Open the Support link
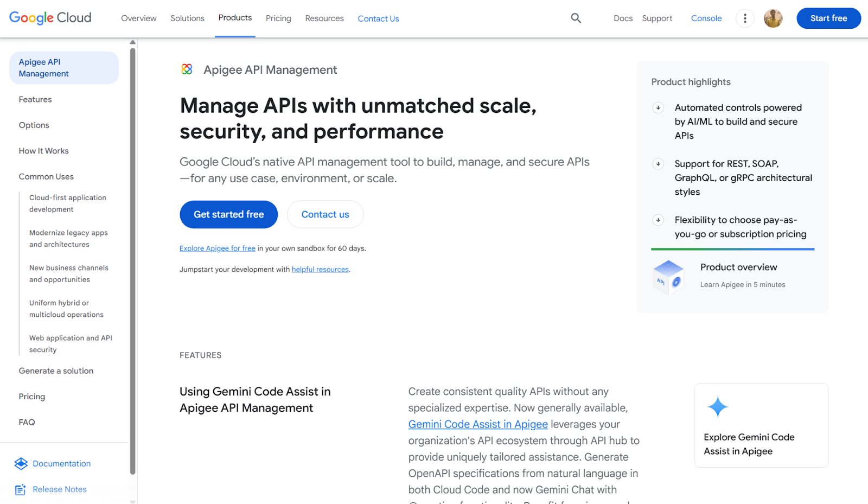The height and width of the screenshot is (504, 868). (x=657, y=18)
